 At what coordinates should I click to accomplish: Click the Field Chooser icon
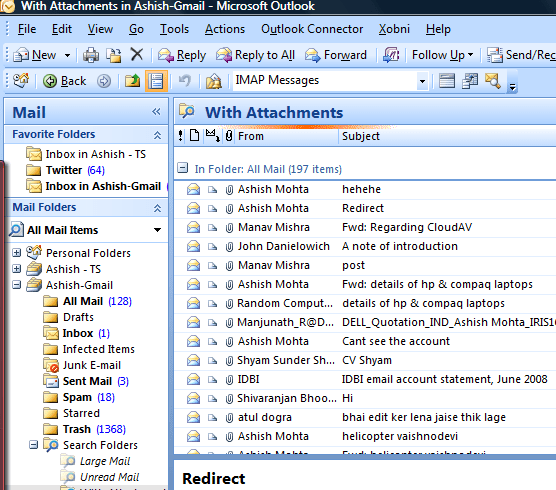click(x=469, y=81)
